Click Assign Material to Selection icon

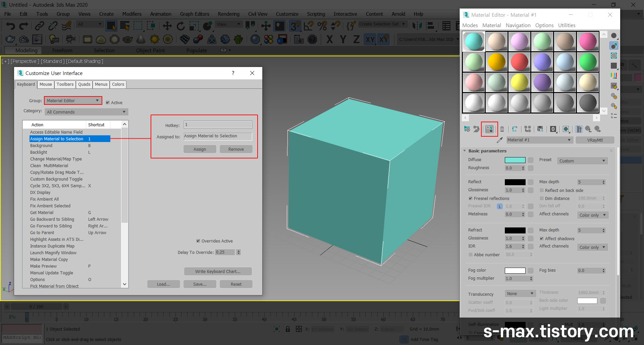click(x=489, y=129)
